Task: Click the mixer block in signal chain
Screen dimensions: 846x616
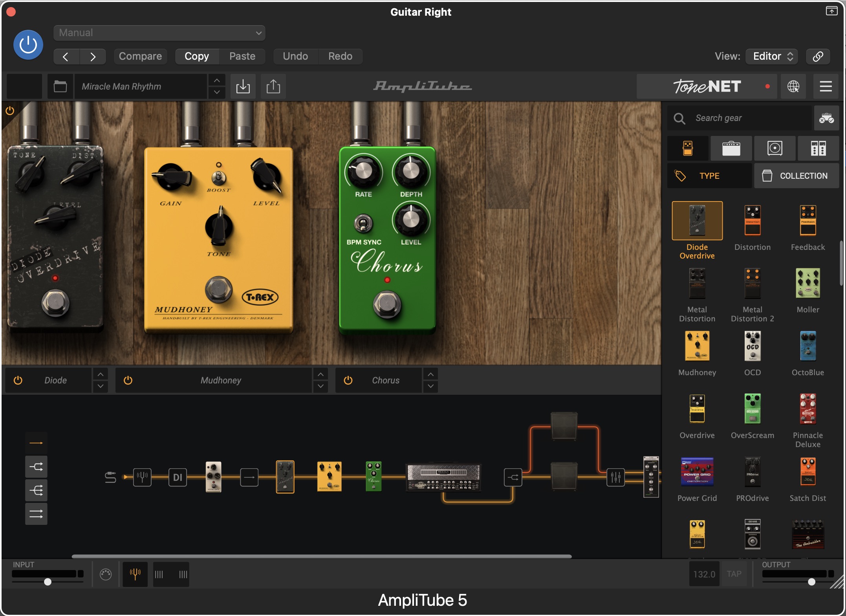Action: coord(615,477)
